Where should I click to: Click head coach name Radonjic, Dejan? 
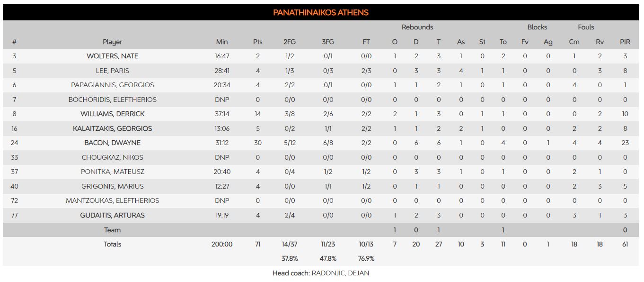click(x=340, y=273)
